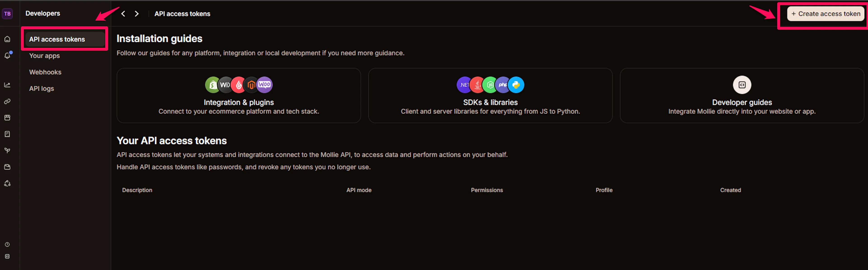Click the Wix plugin icon
Image resolution: width=868 pixels, height=270 pixels.
pyautogui.click(x=225, y=85)
